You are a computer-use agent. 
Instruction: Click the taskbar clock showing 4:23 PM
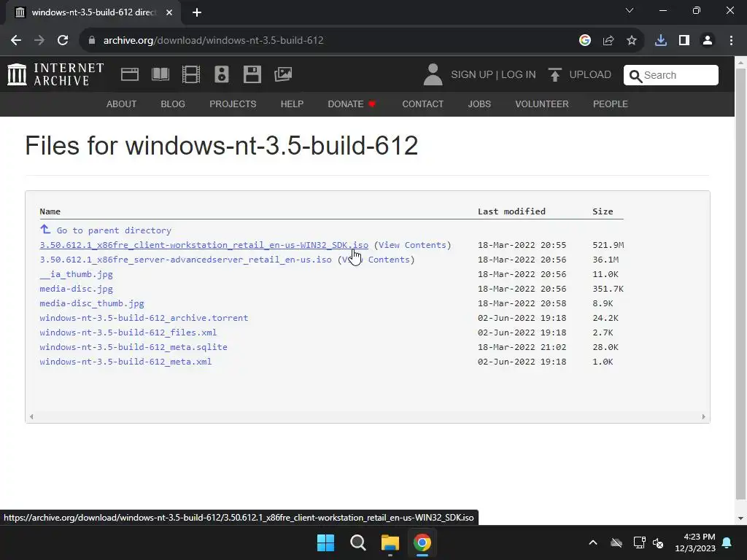(695, 542)
